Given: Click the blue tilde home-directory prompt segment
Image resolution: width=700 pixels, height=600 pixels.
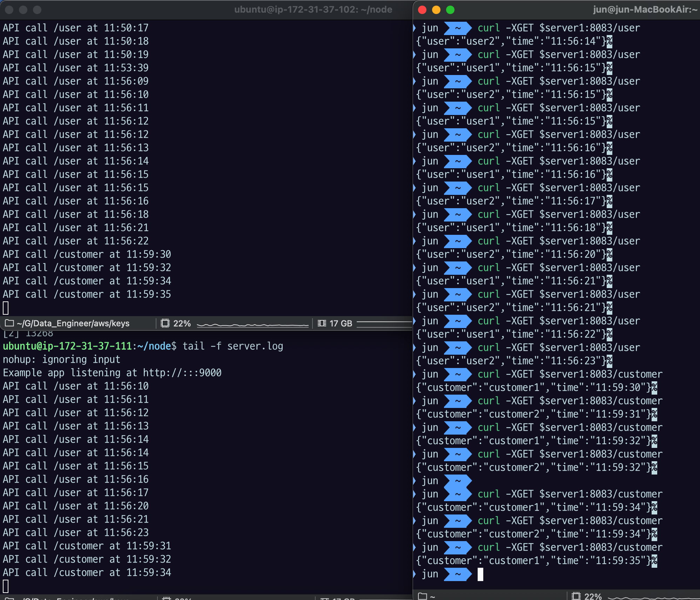Looking at the screenshot, I should click(x=457, y=28).
